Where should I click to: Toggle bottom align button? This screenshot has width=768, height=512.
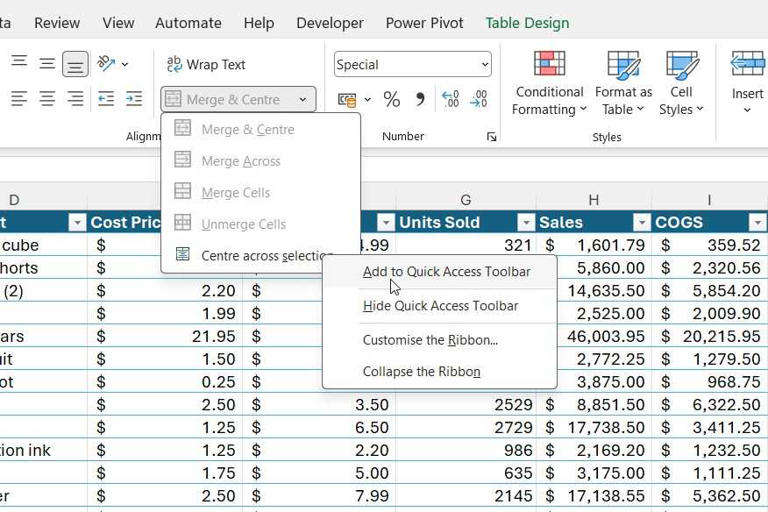(75, 64)
